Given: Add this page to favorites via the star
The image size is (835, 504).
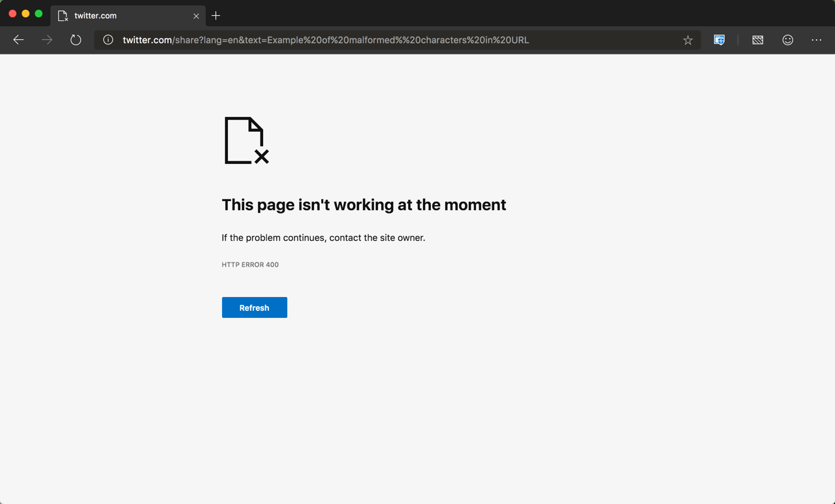Looking at the screenshot, I should pos(687,40).
